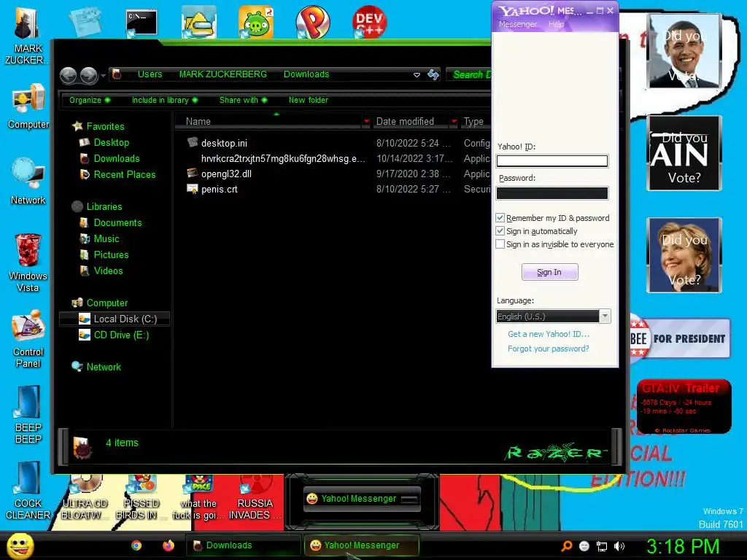Open the Share with dropdown
The width and height of the screenshot is (747, 560).
coord(243,100)
